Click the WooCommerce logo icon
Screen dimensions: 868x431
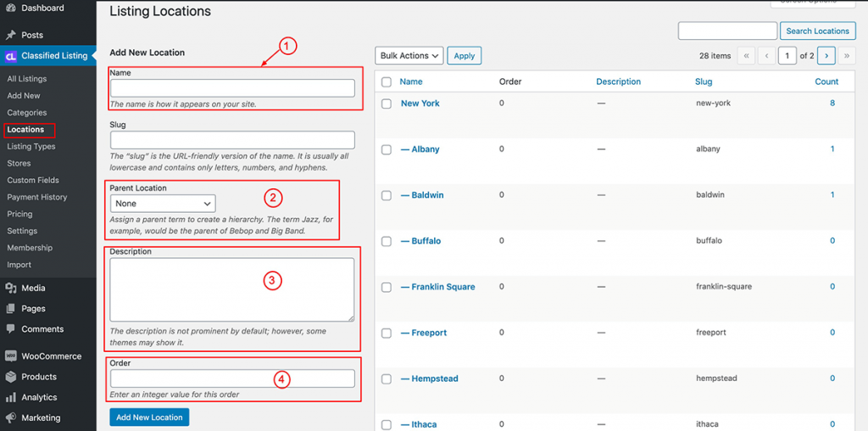tap(10, 356)
